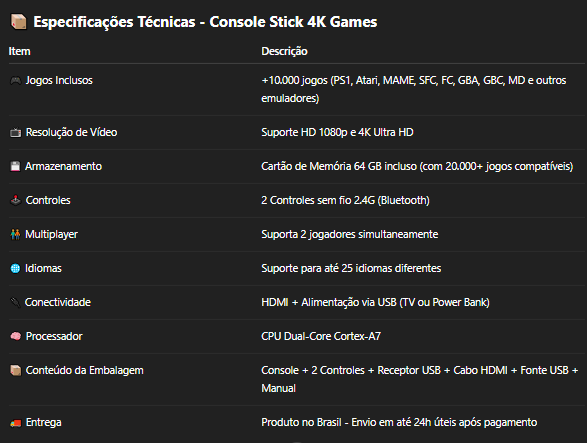
Task: Click the globe icon next to Idiomas
Action: click(15, 268)
